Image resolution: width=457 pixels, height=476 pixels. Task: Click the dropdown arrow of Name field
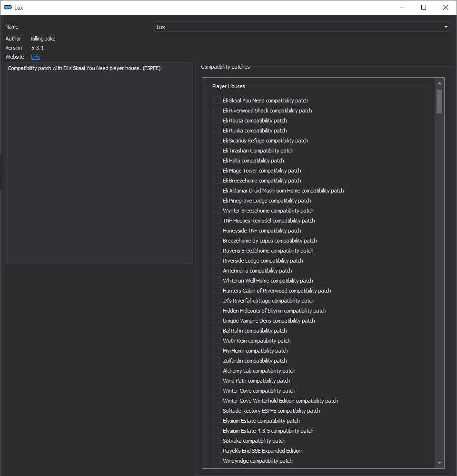click(446, 27)
